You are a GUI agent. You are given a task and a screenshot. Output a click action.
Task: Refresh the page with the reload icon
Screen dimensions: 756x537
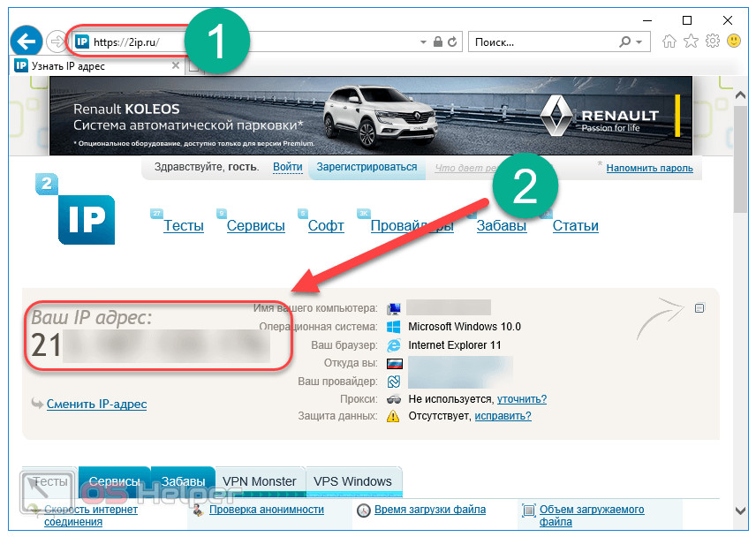[x=452, y=42]
